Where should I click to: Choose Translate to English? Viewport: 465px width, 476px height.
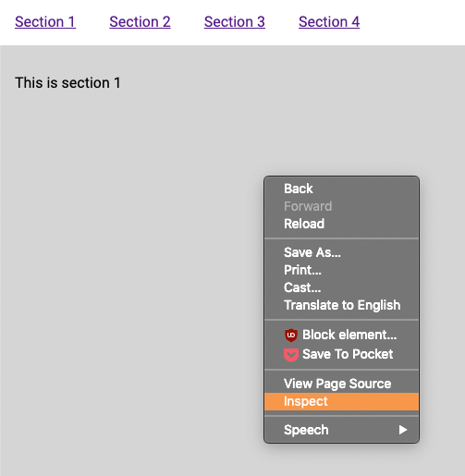tap(341, 305)
